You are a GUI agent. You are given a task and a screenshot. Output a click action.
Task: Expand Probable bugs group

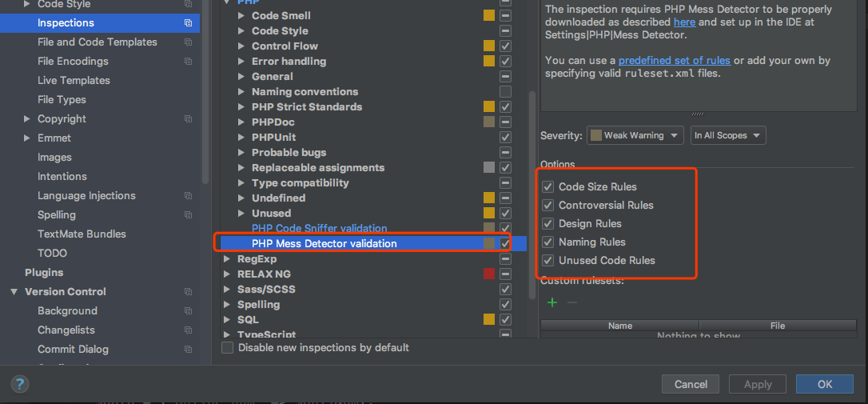pyautogui.click(x=241, y=153)
